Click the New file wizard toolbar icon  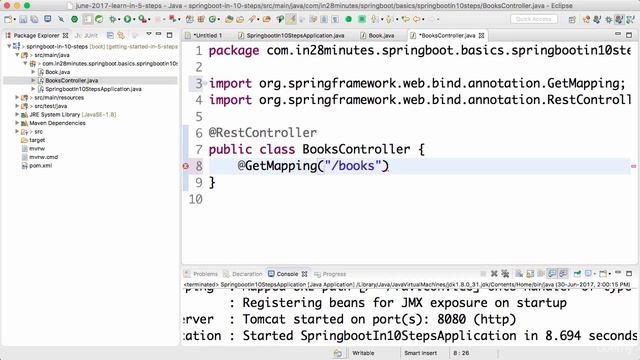(8, 19)
